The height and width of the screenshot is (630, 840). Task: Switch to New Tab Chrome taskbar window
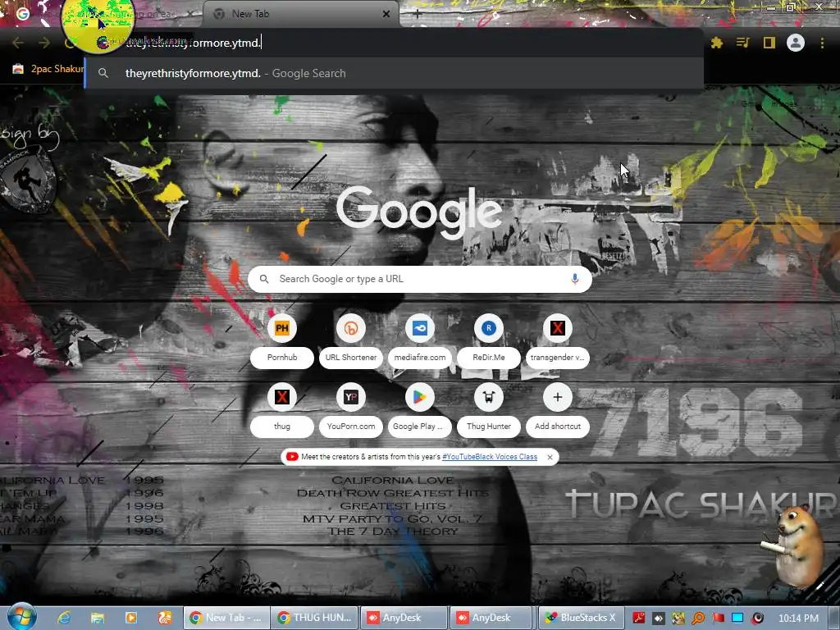tap(226, 618)
